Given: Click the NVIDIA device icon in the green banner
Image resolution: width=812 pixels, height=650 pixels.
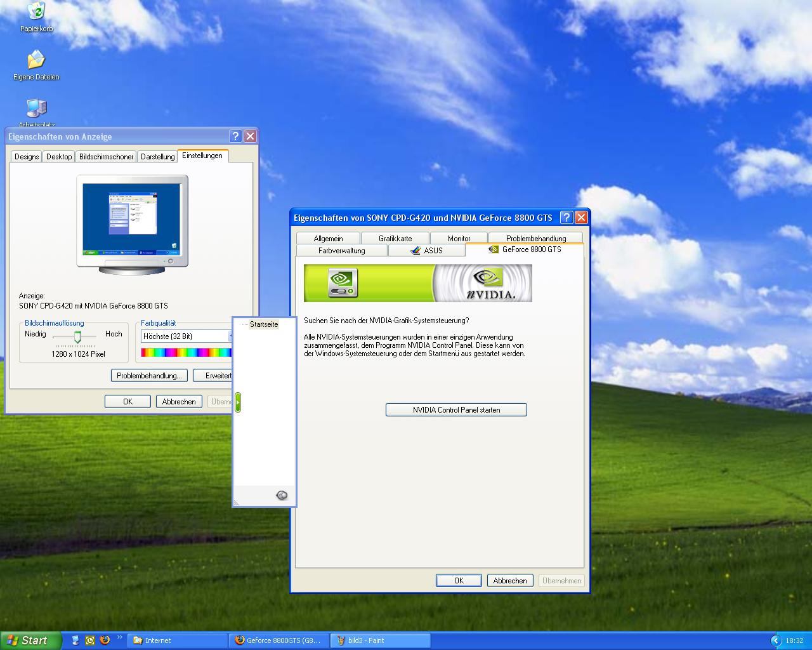Looking at the screenshot, I should coord(343,283).
